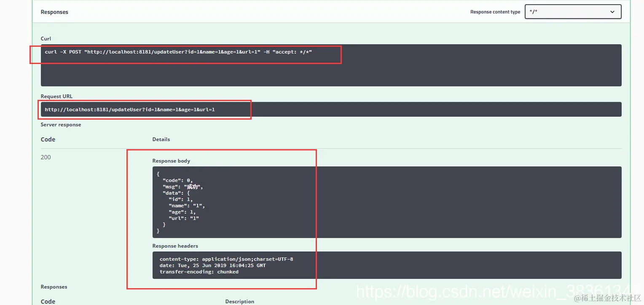The height and width of the screenshot is (305, 644).
Task: Click the "code": 0 line in response body
Action: pyautogui.click(x=177, y=180)
